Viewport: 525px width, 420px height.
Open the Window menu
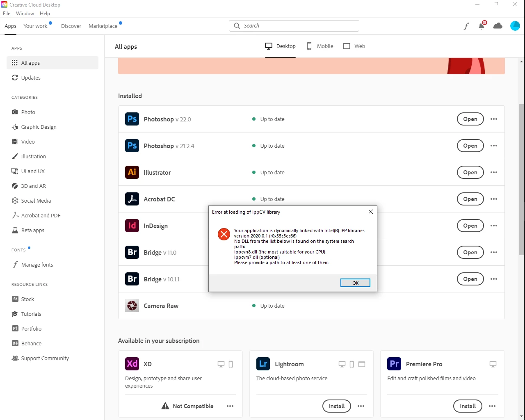25,14
